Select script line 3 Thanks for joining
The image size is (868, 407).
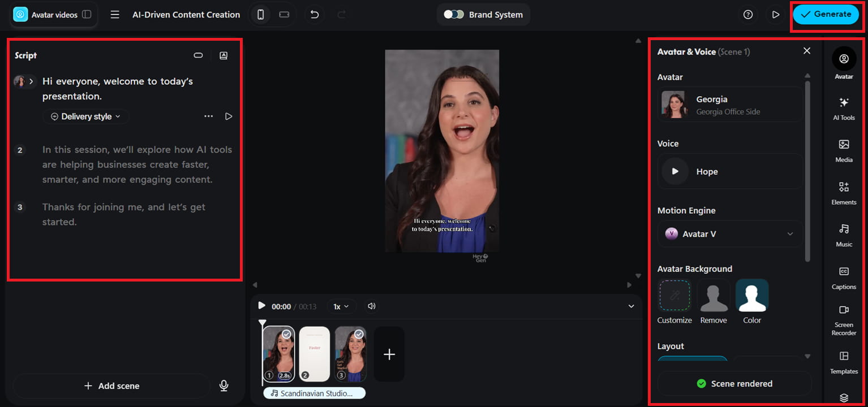click(x=124, y=214)
